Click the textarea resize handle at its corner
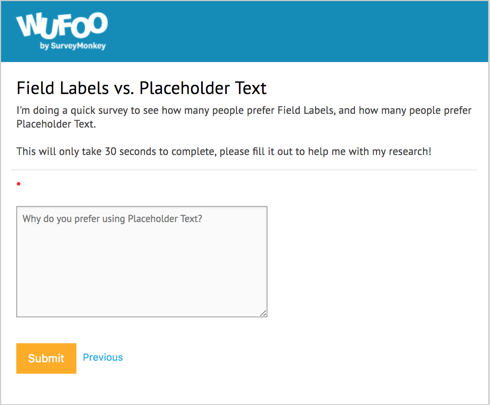 coord(263,313)
